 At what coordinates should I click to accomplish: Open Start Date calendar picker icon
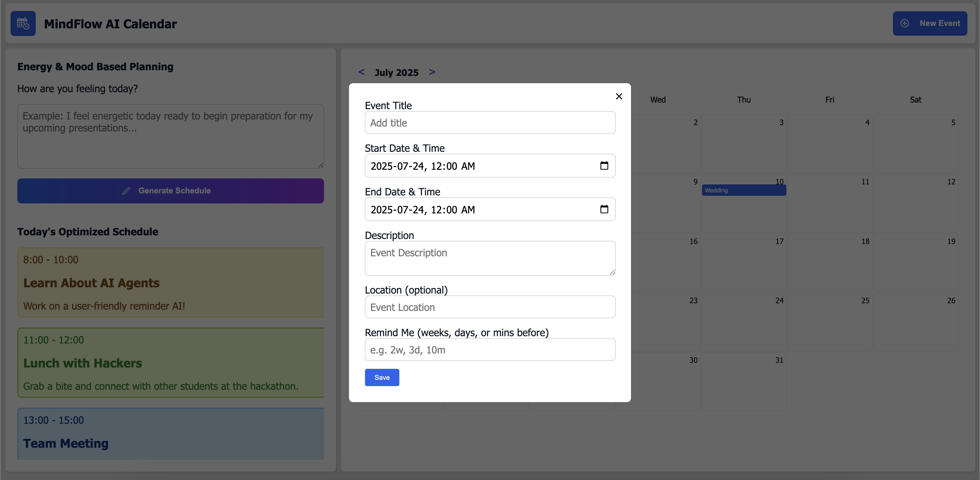604,166
